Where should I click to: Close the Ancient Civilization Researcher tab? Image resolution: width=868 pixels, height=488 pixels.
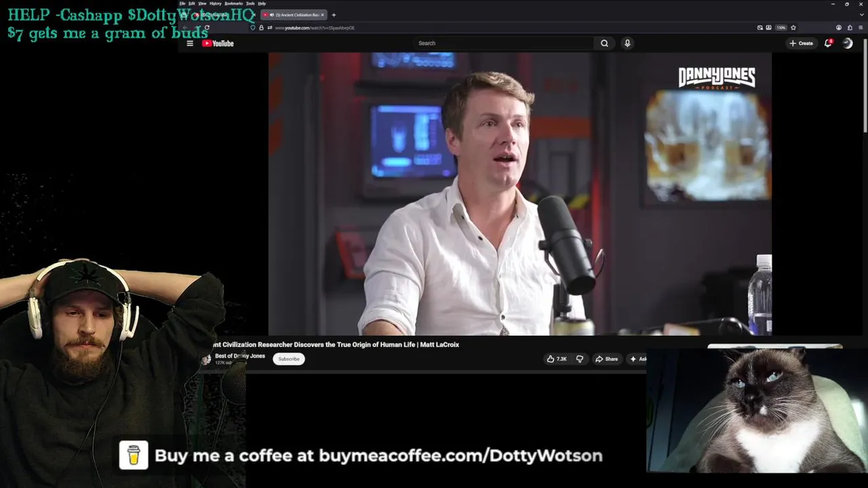click(323, 15)
